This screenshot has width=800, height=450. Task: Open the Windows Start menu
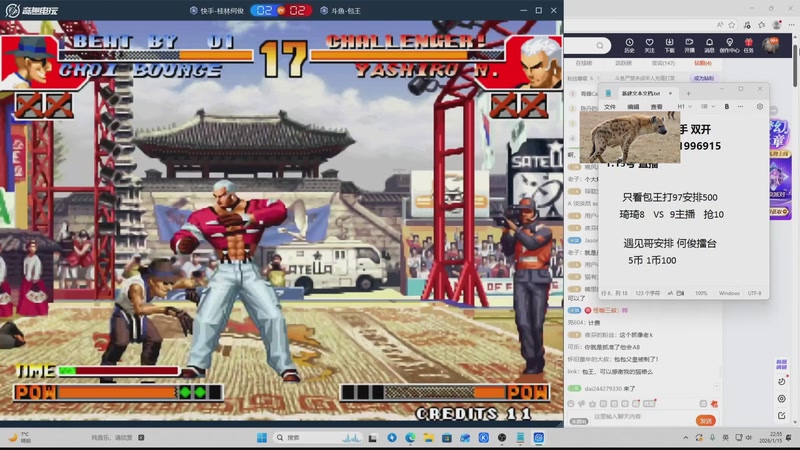click(262, 438)
